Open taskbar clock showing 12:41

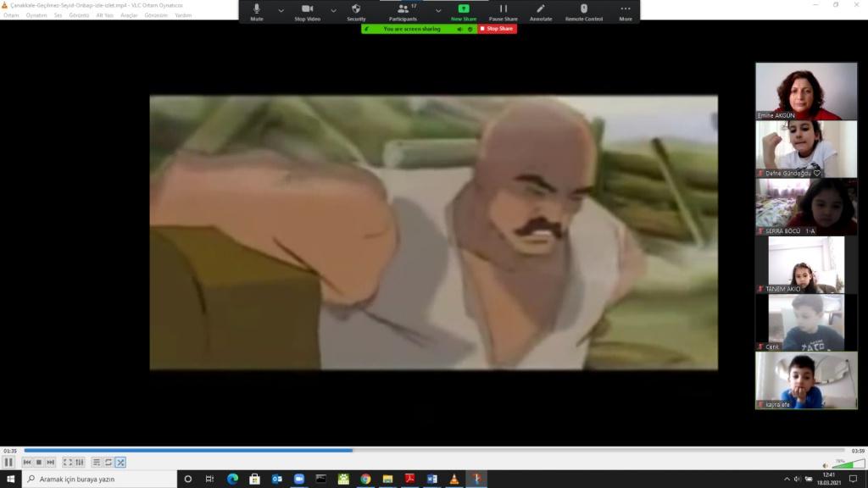coord(829,480)
